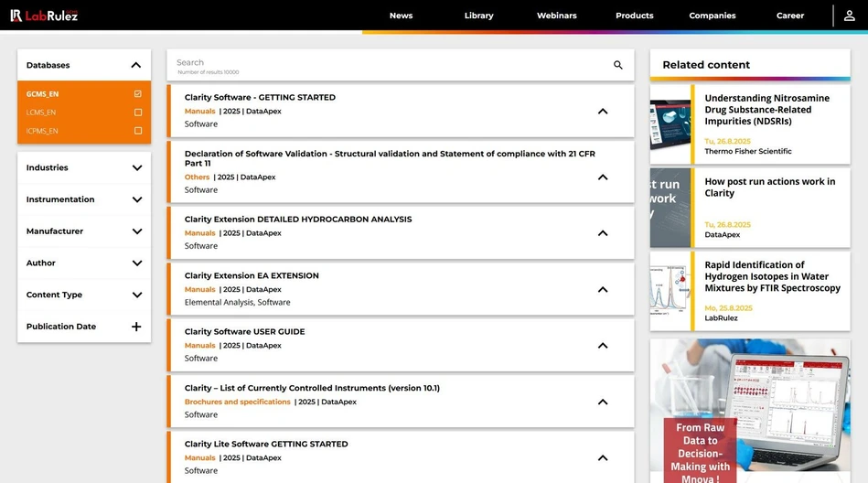Screen dimensions: 868x483
Task: Expand the Author filter
Action: tap(136, 263)
